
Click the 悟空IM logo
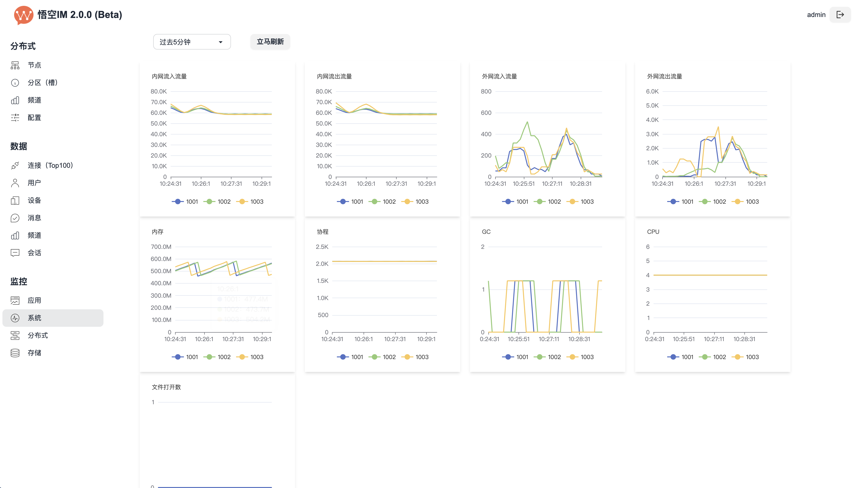click(23, 15)
